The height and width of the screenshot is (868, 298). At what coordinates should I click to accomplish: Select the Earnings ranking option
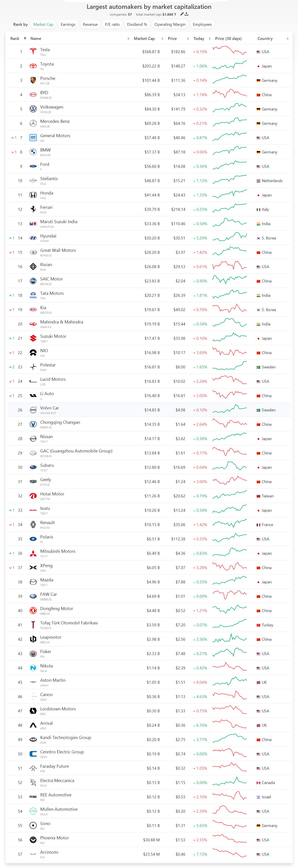(68, 25)
